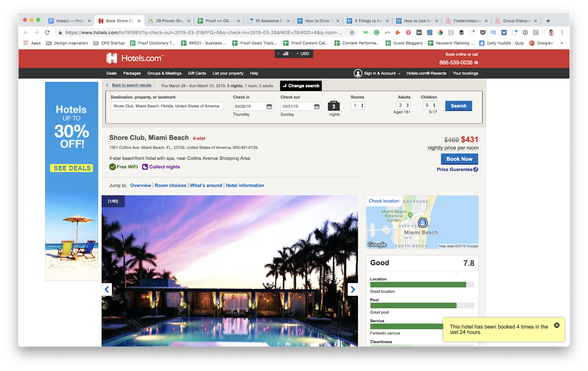Click the Collect nights purple icon
Viewport: 588px width, 371px height.
coord(145,167)
